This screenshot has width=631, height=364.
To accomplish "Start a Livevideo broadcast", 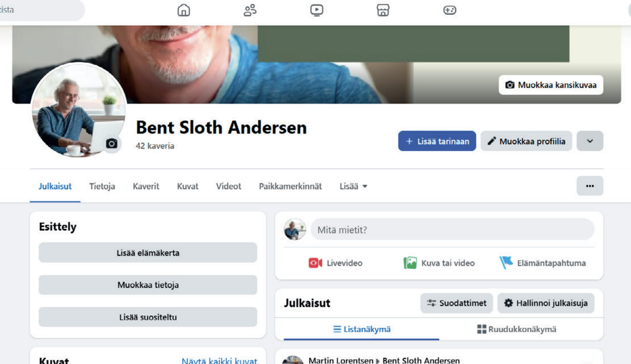I will (335, 263).
